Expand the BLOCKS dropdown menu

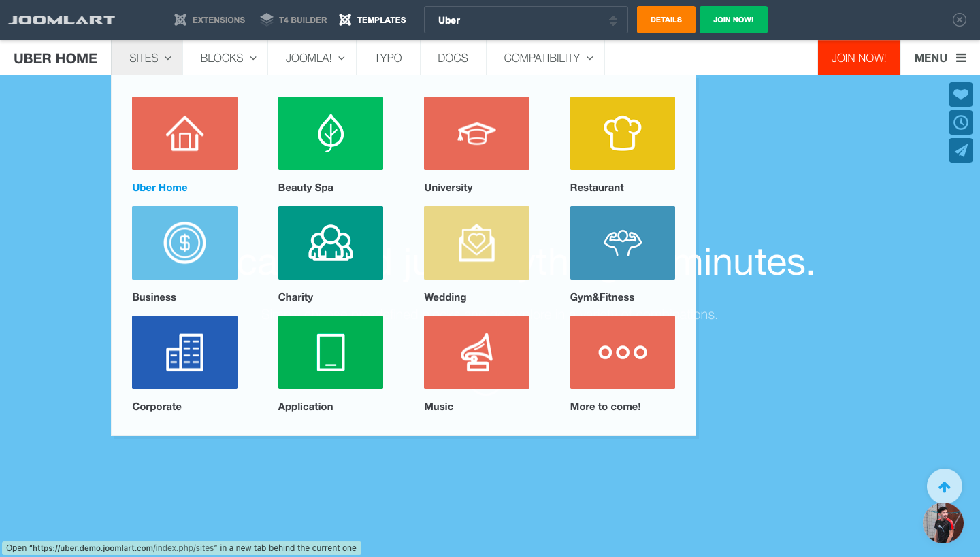228,58
